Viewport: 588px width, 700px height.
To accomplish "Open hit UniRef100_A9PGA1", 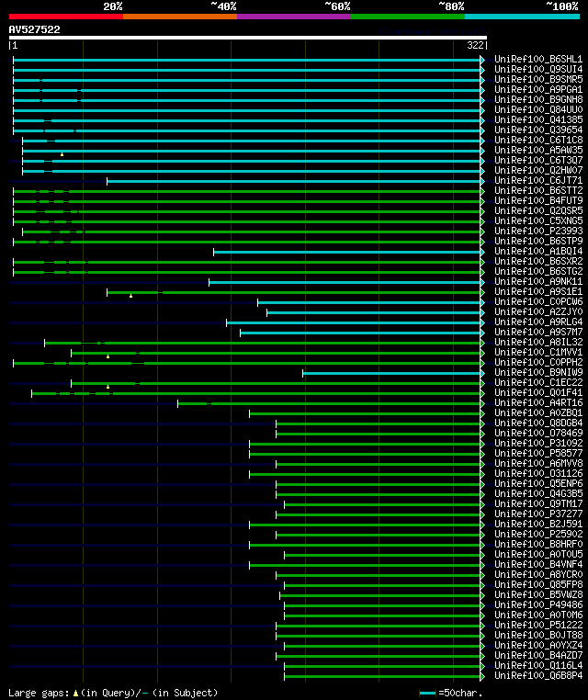I will coord(538,89).
